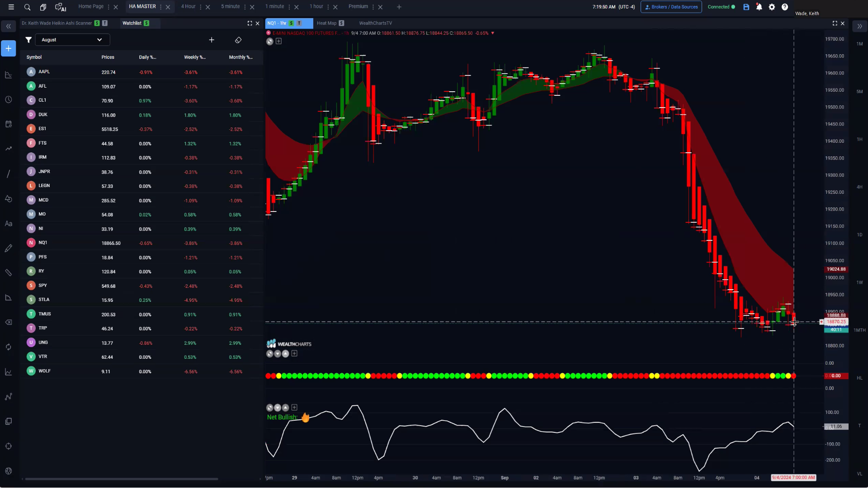Click the globe icon at sidebar bottom

pos(9,471)
